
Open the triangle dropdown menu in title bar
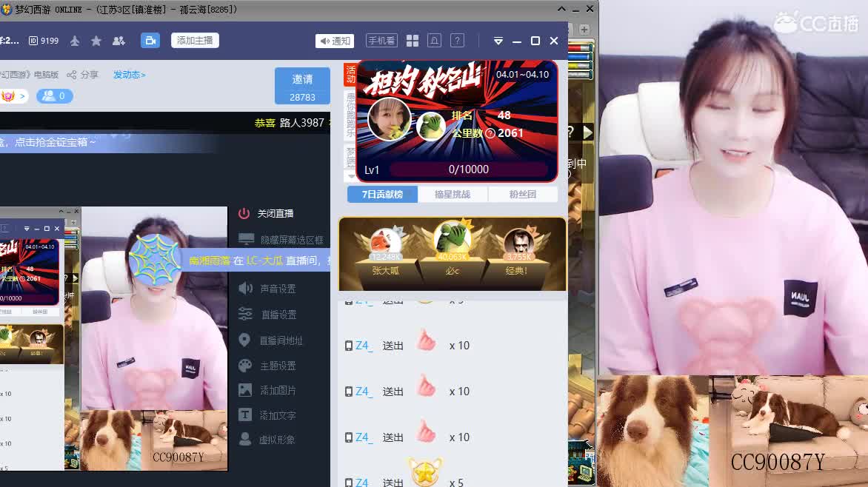pyautogui.click(x=498, y=41)
